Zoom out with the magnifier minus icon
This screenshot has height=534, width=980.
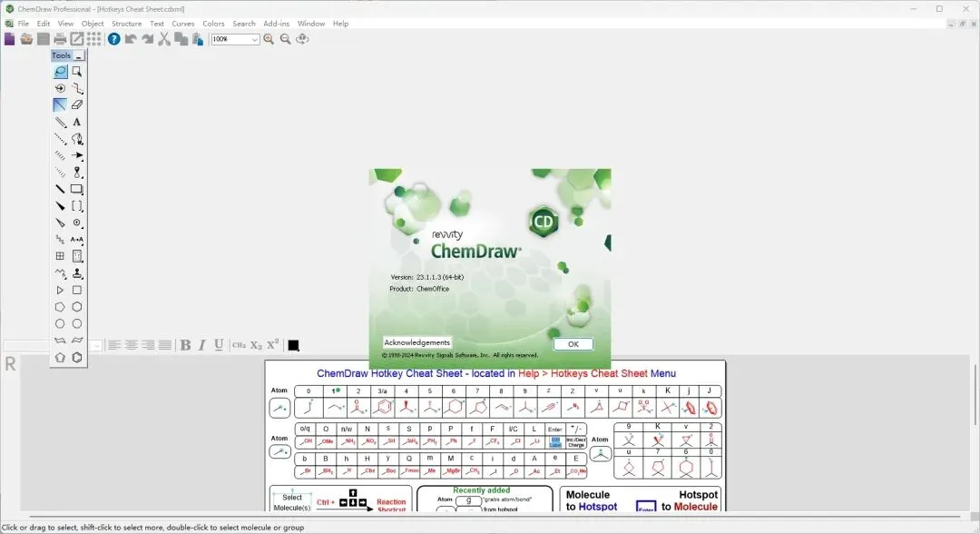click(x=286, y=39)
